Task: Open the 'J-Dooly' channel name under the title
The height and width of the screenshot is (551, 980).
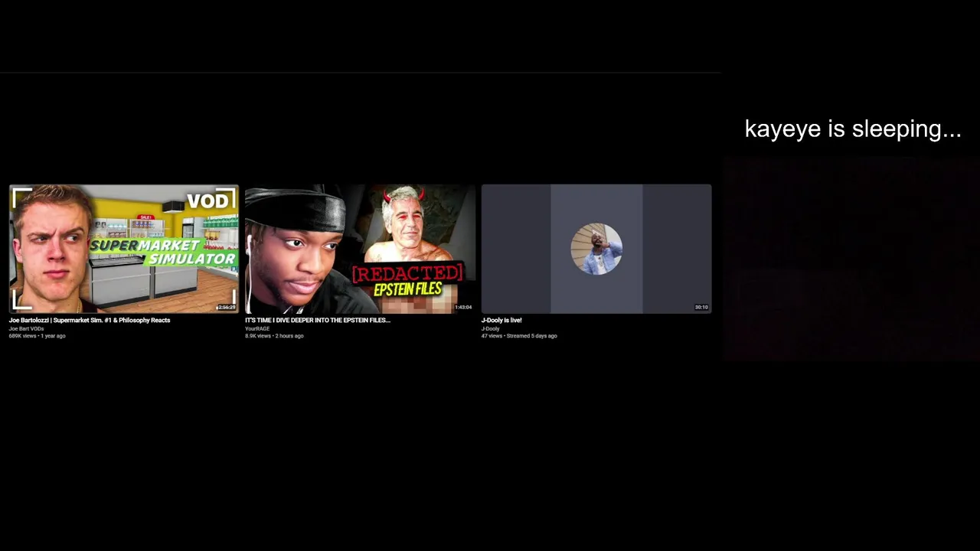Action: click(490, 328)
